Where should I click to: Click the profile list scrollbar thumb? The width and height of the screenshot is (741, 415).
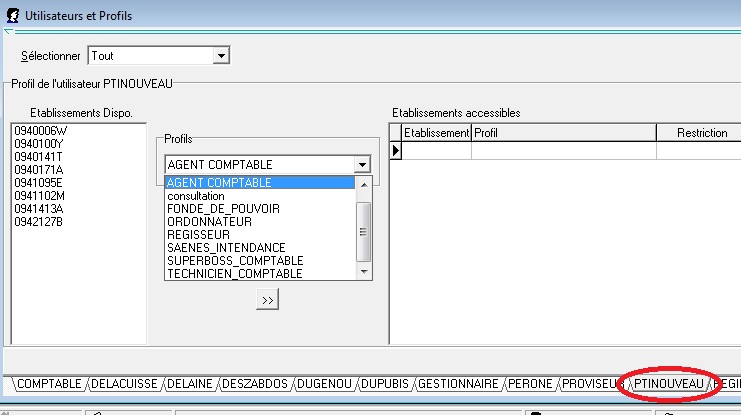[x=363, y=232]
